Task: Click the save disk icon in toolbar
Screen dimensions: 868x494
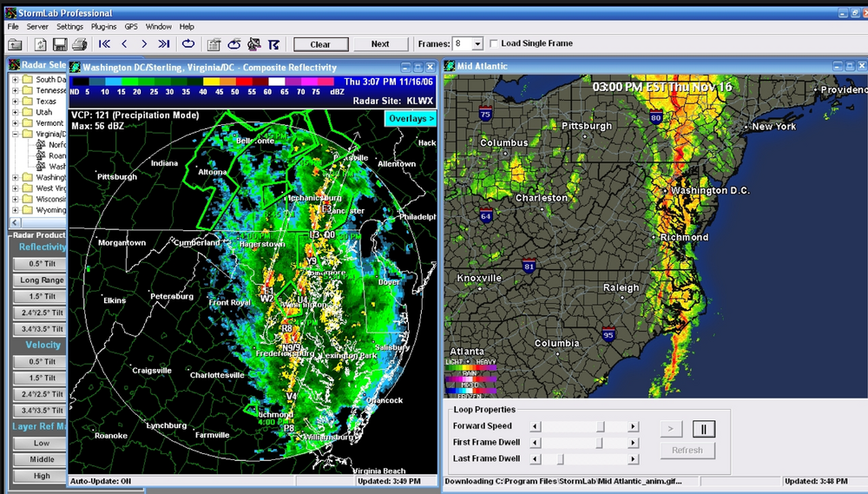Action: click(x=60, y=44)
